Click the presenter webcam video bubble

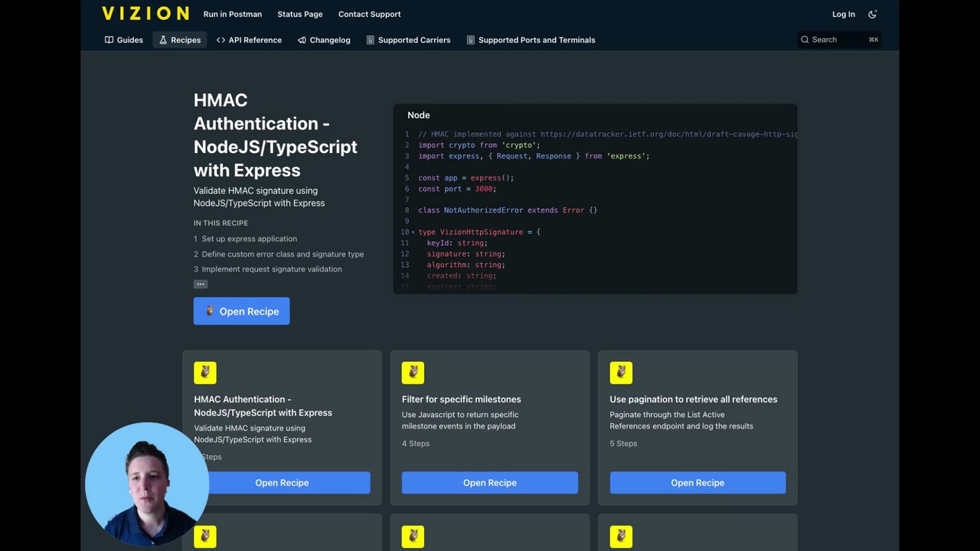point(145,484)
